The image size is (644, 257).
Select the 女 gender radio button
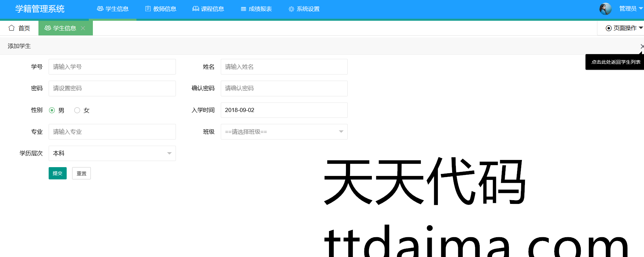pyautogui.click(x=77, y=110)
